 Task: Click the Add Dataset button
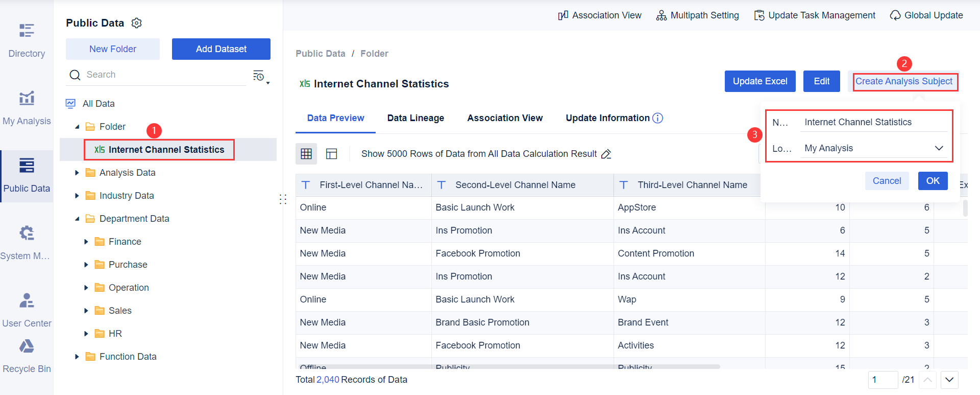(221, 49)
